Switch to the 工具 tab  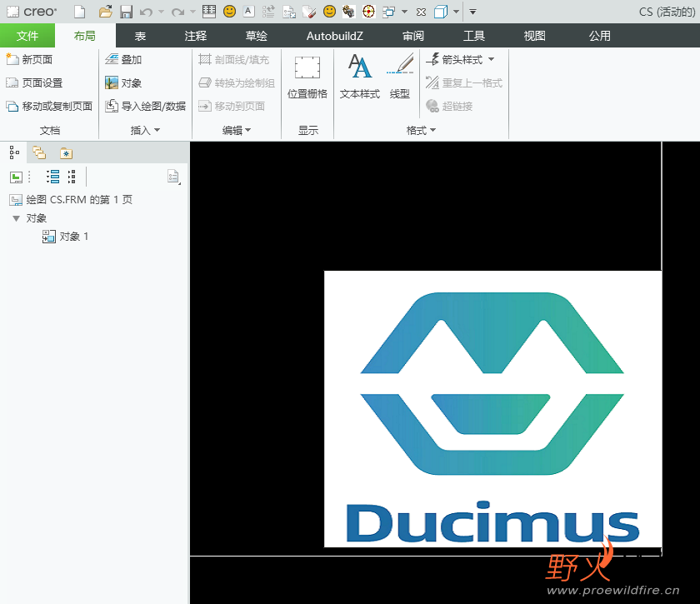click(473, 36)
